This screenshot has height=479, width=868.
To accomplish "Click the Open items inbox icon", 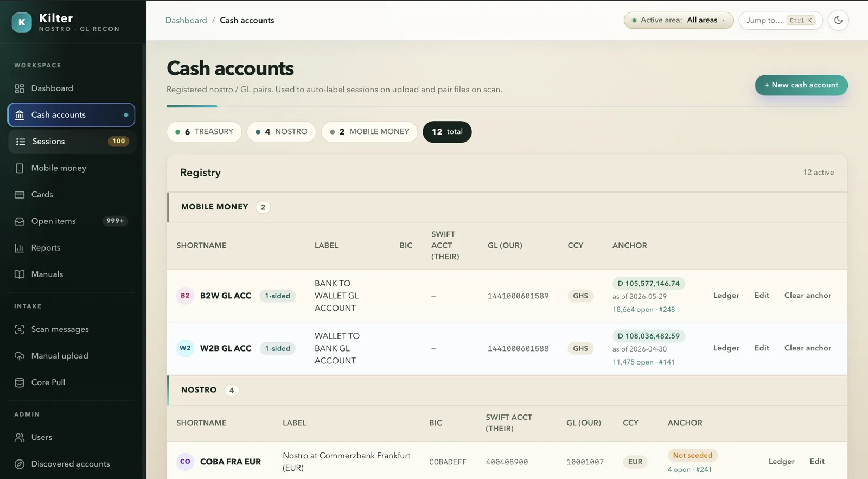I will (x=20, y=221).
